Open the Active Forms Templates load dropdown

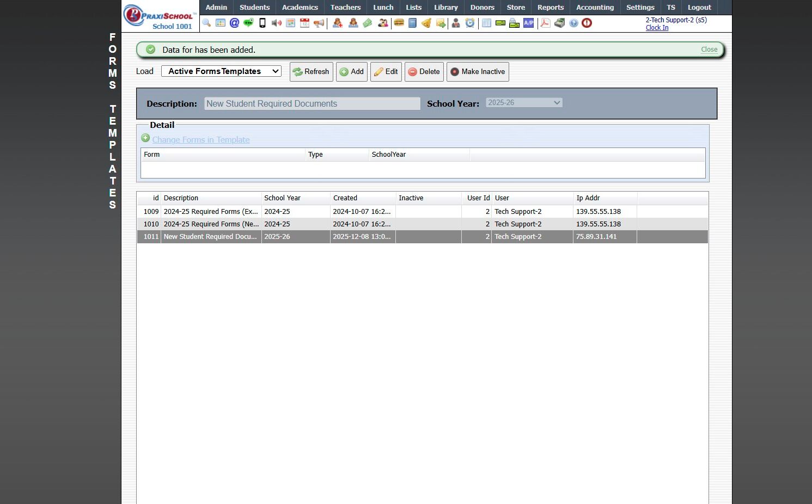pos(221,71)
